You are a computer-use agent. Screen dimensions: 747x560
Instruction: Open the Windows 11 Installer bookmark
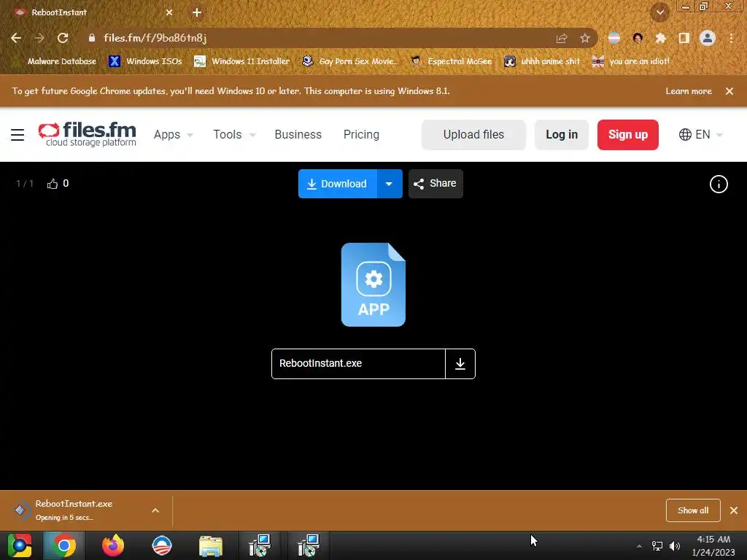(242, 61)
